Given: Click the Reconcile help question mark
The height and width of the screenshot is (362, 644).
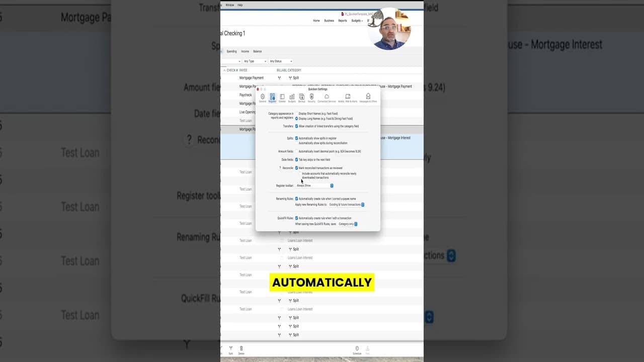Looking at the screenshot, I should 280,168.
